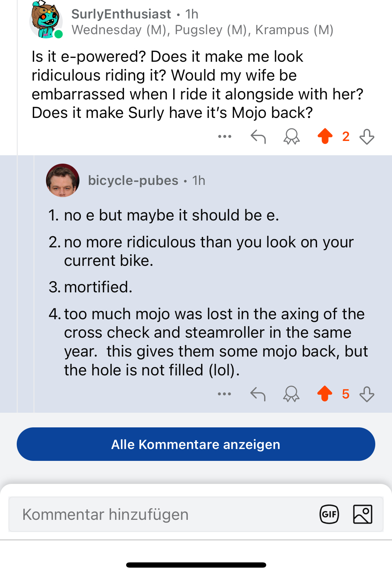Open the GIF picker

pyautogui.click(x=329, y=514)
